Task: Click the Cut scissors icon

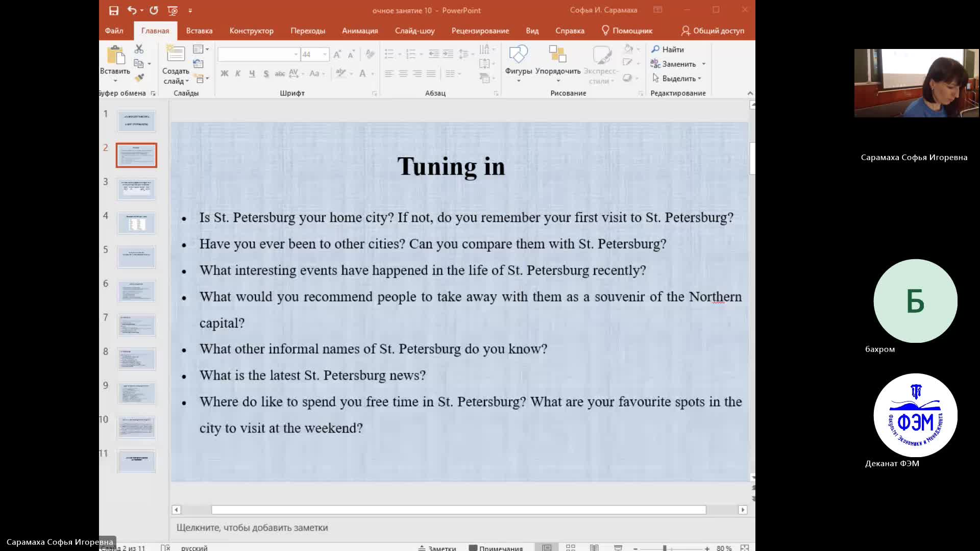Action: [139, 49]
